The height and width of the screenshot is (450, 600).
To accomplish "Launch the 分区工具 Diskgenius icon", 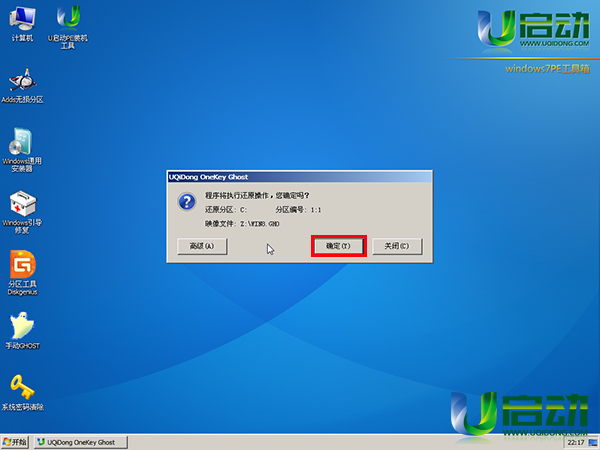I will click(x=23, y=273).
